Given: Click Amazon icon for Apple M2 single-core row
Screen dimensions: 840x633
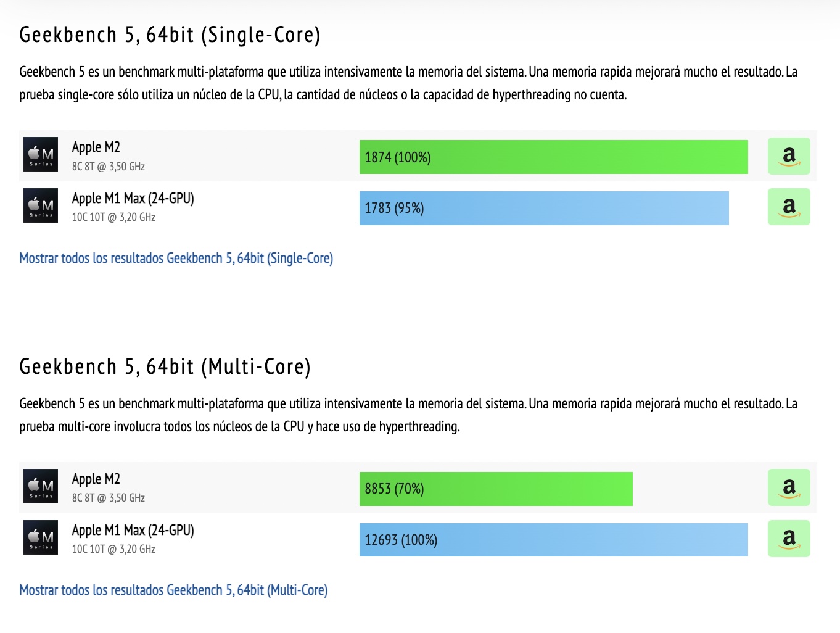Looking at the screenshot, I should coord(789,156).
